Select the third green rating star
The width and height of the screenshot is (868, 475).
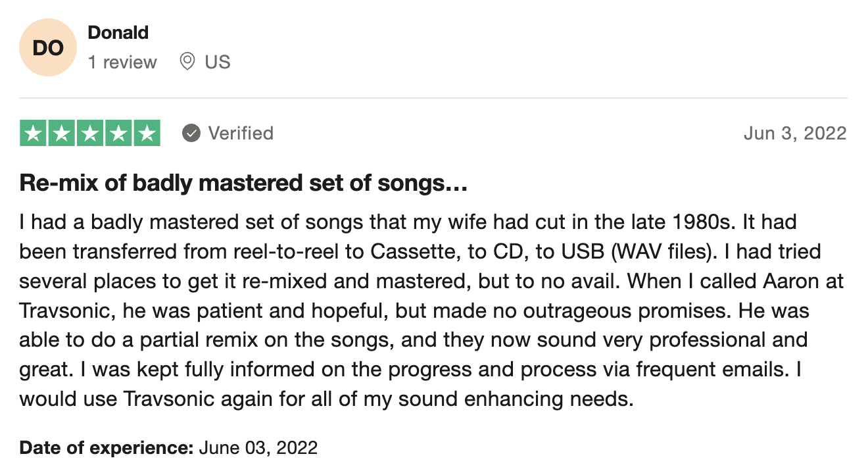coord(90,134)
